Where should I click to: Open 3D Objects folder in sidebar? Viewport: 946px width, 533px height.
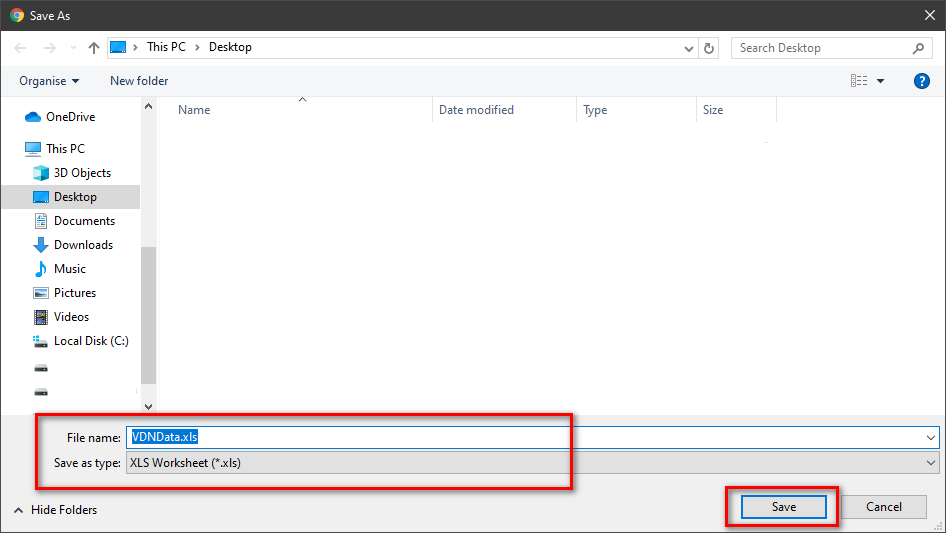[82, 173]
